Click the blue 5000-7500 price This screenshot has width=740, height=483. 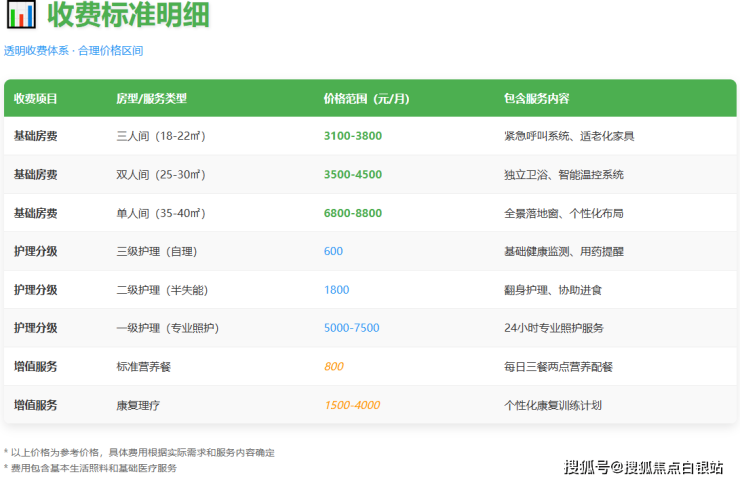pos(351,328)
